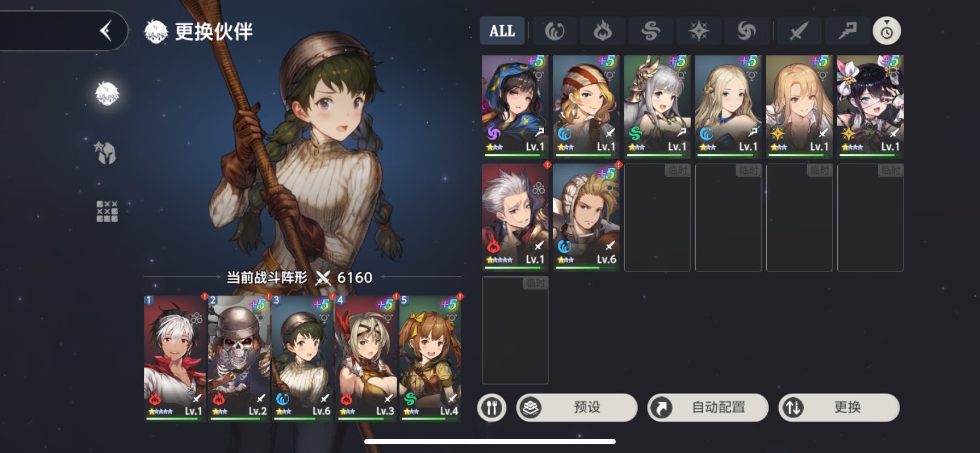
Task: Open the formation grid sidebar icon
Action: pyautogui.click(x=107, y=211)
